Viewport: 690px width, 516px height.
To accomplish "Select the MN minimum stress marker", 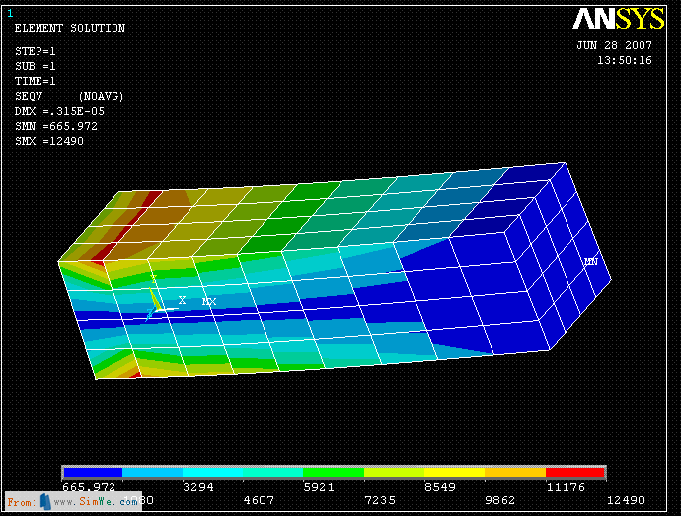I will point(590,261).
